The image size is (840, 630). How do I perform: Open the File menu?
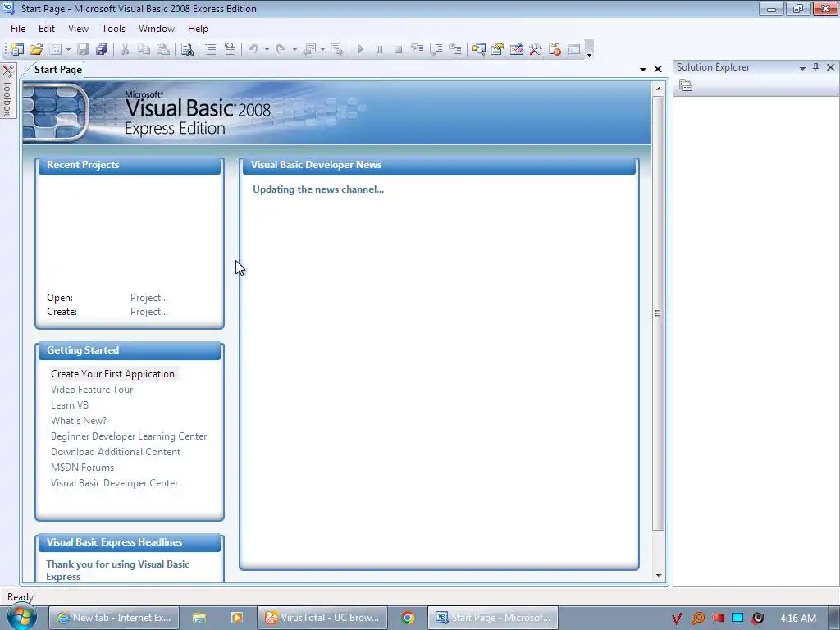click(18, 29)
